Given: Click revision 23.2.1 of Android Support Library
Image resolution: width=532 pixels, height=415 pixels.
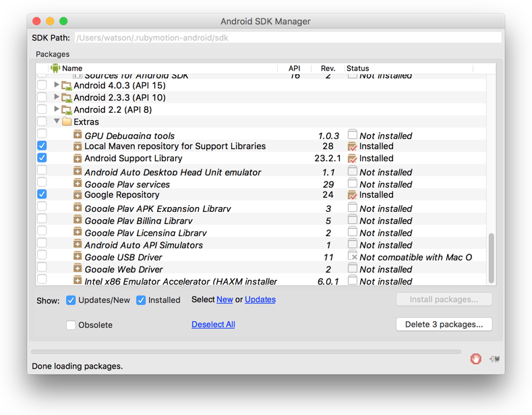Looking at the screenshot, I should point(328,159).
